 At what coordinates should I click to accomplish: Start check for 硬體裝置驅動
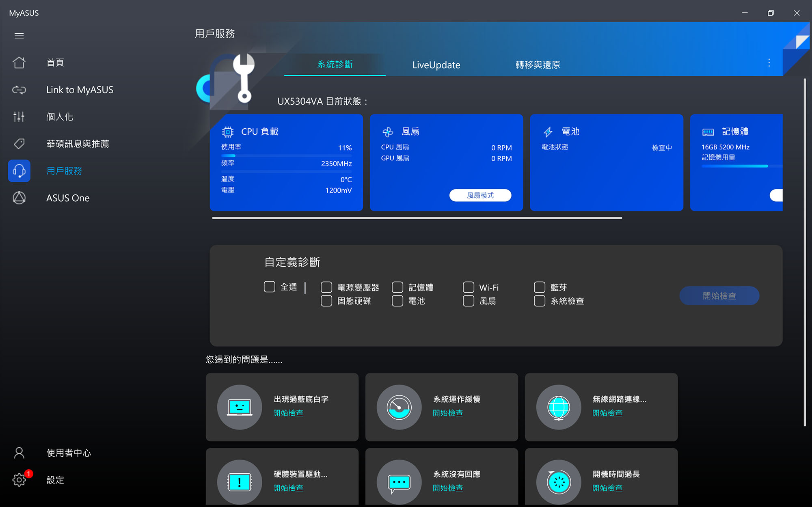tap(288, 488)
